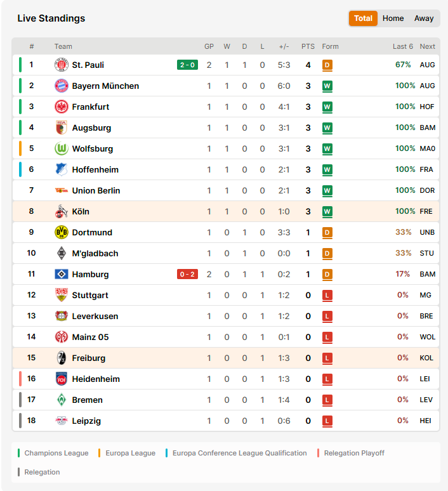Click the Hamburg diamond flag logo

(x=62, y=274)
